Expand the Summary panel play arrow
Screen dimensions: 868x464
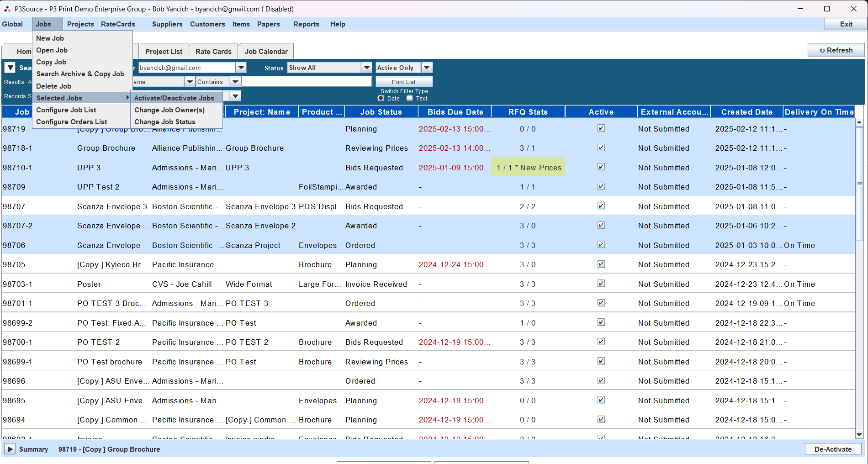tap(10, 449)
